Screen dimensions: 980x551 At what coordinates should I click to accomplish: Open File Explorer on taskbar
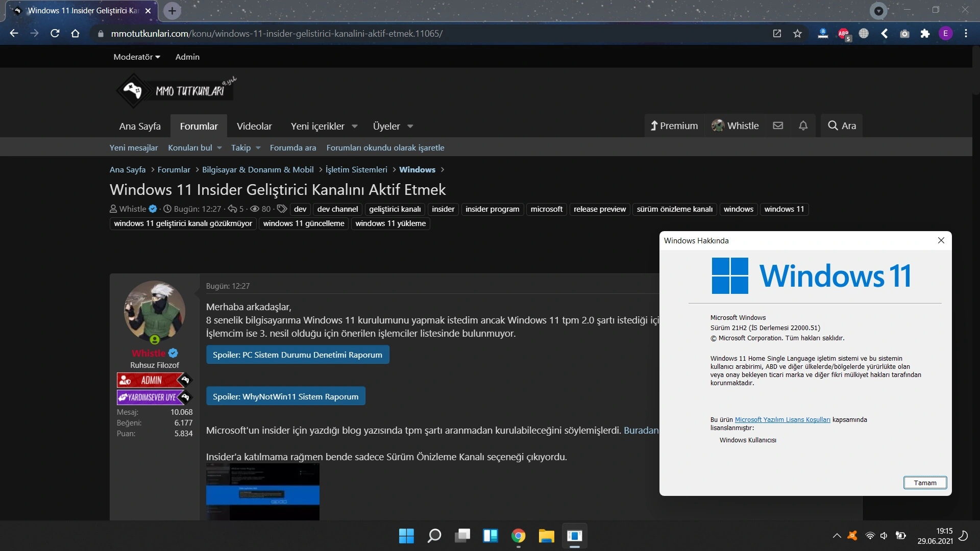(x=547, y=536)
